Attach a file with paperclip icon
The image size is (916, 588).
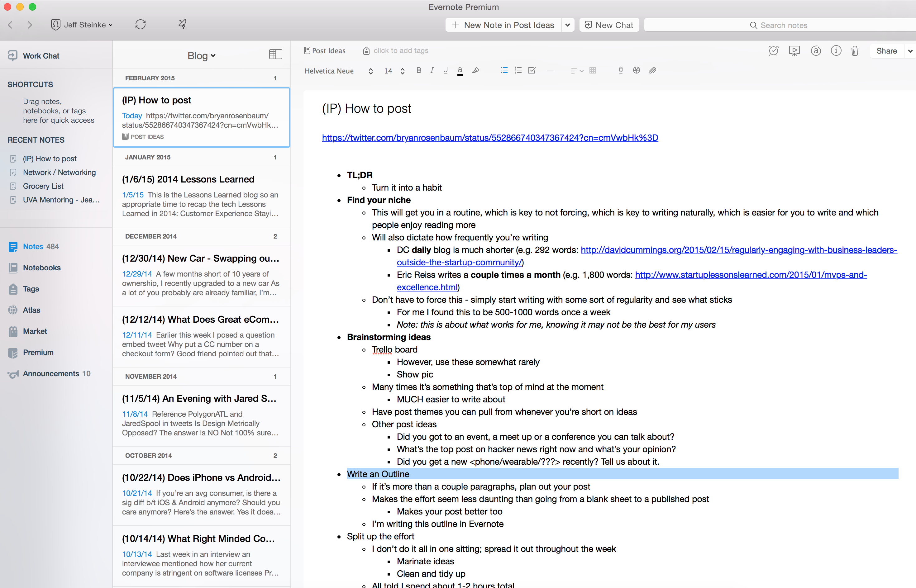pos(652,71)
